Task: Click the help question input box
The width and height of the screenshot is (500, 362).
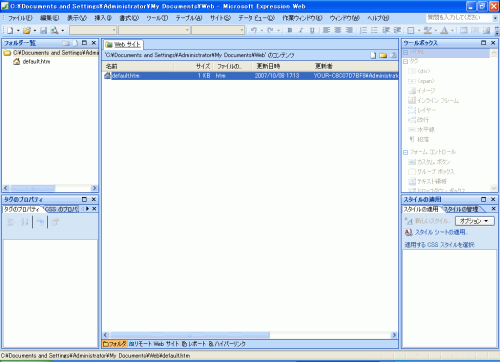Action: click(x=458, y=17)
